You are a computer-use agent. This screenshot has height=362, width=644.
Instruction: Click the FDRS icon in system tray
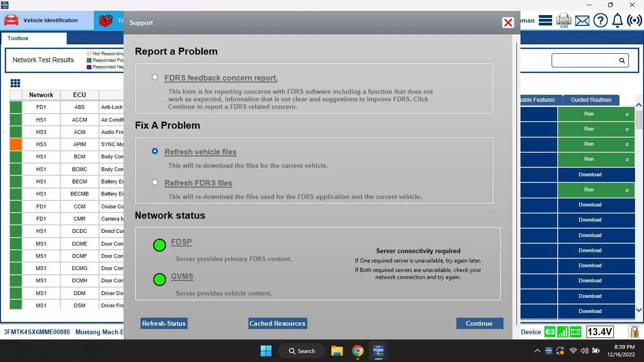[548, 351]
